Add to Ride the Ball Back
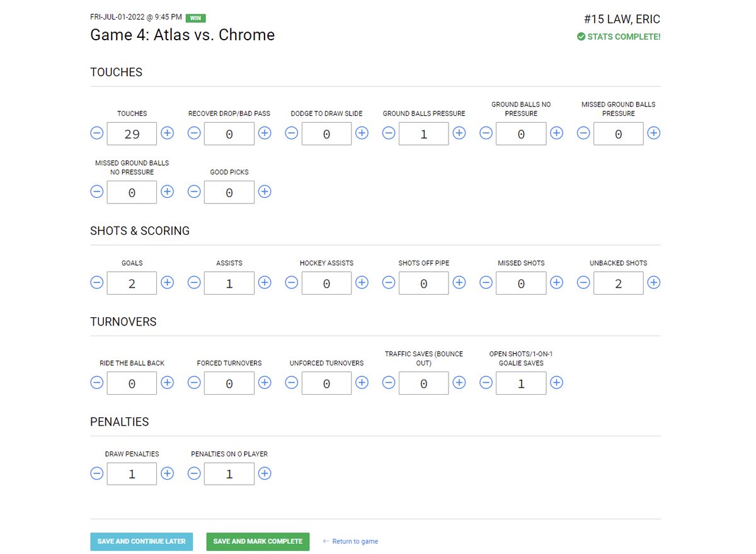 (167, 382)
